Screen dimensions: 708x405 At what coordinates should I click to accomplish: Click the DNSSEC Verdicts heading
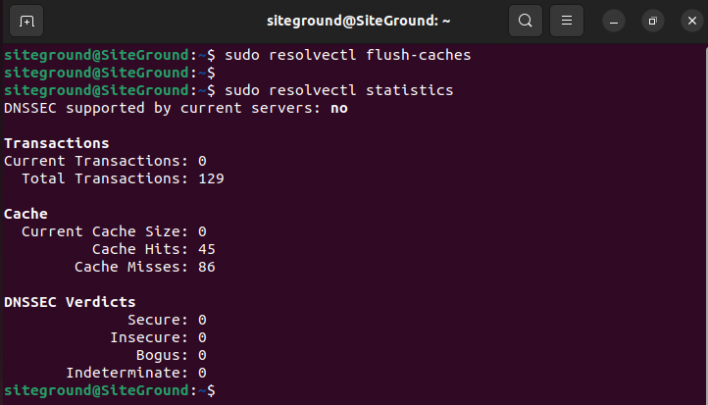click(70, 302)
